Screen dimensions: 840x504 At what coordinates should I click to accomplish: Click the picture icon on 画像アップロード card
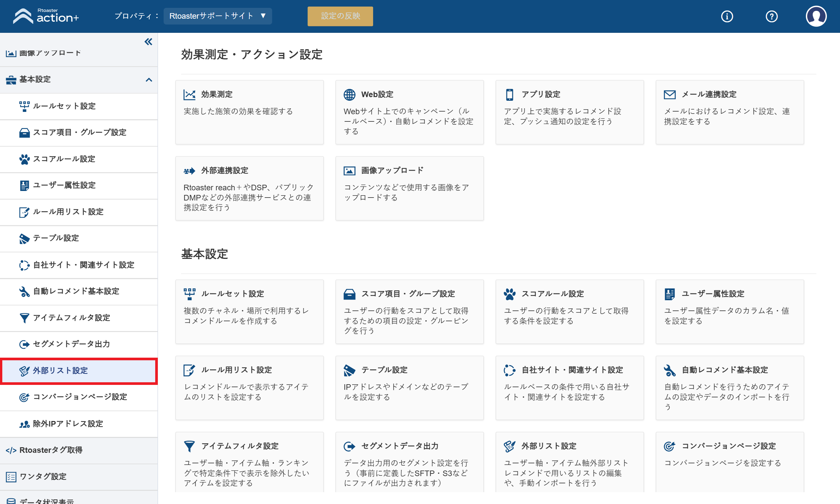(x=349, y=171)
